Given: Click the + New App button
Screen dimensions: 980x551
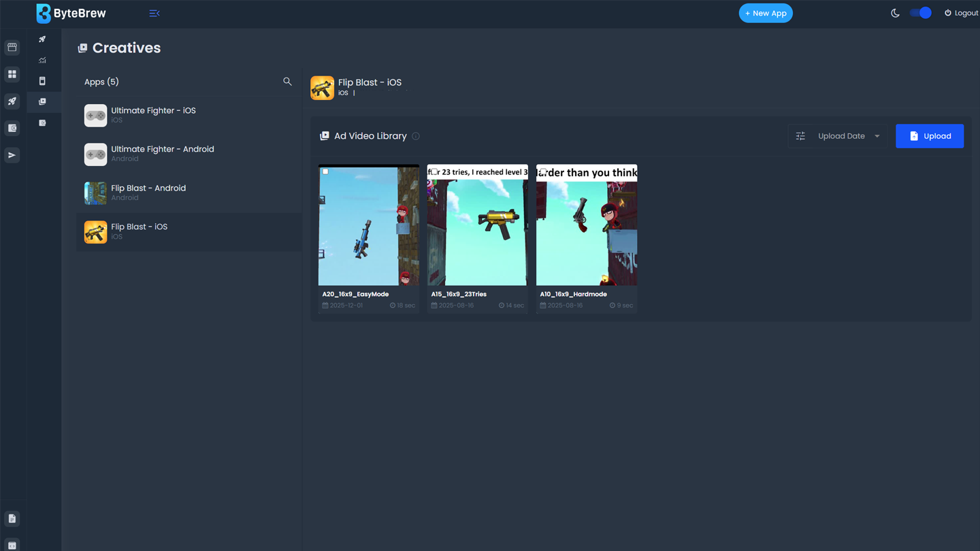Looking at the screenshot, I should (x=765, y=13).
